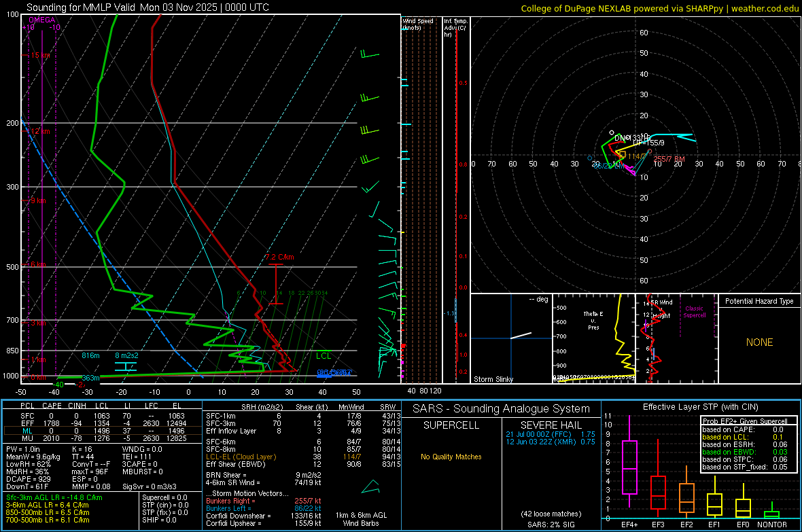Image resolution: width=802 pixels, height=532 pixels.
Task: Click the 'SR Wind v. Height' inset label
Action: click(661, 309)
